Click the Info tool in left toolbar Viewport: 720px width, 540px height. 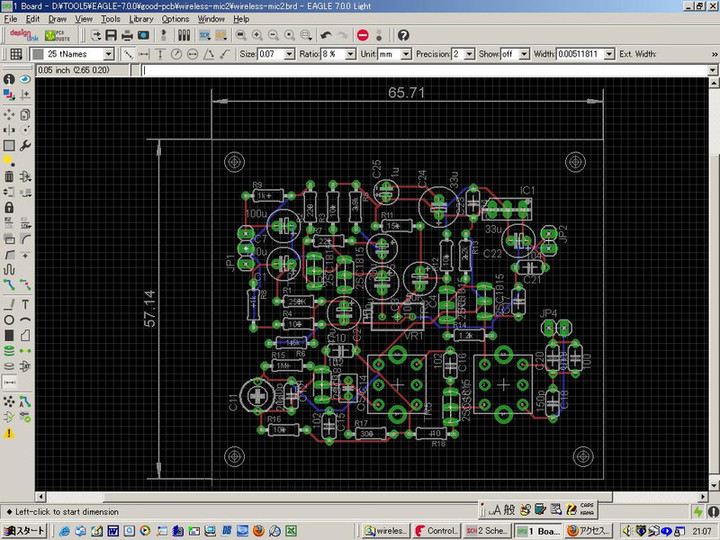tap(9, 79)
